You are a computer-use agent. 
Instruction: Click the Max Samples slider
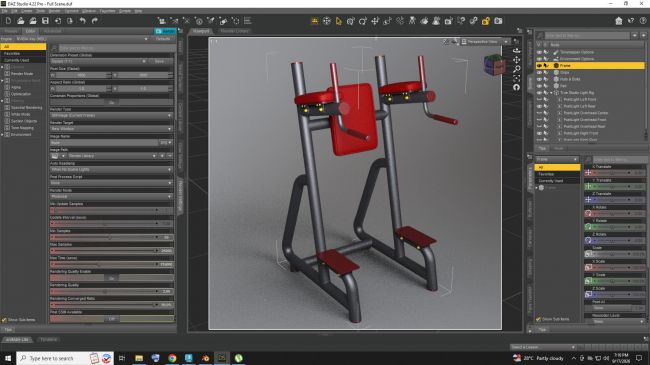pyautogui.click(x=104, y=251)
